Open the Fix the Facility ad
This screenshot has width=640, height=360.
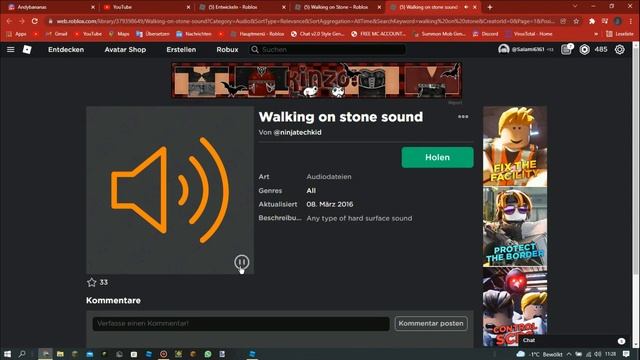point(515,146)
